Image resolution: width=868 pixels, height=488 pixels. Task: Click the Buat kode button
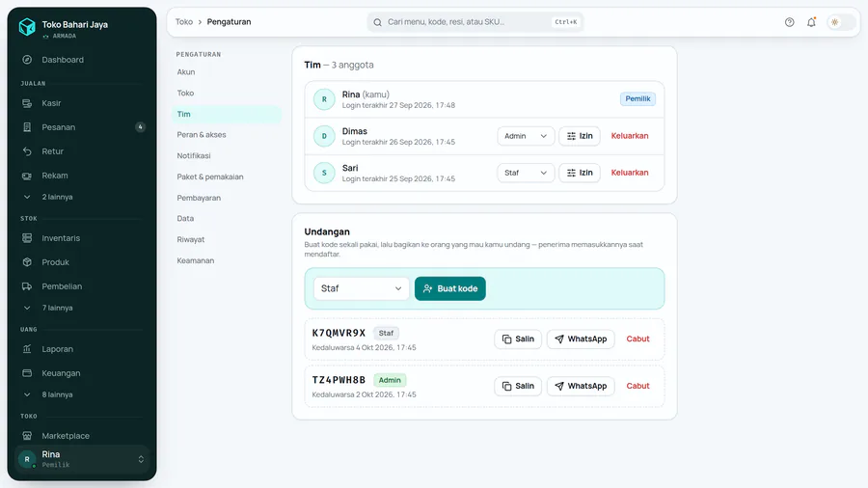pos(450,288)
